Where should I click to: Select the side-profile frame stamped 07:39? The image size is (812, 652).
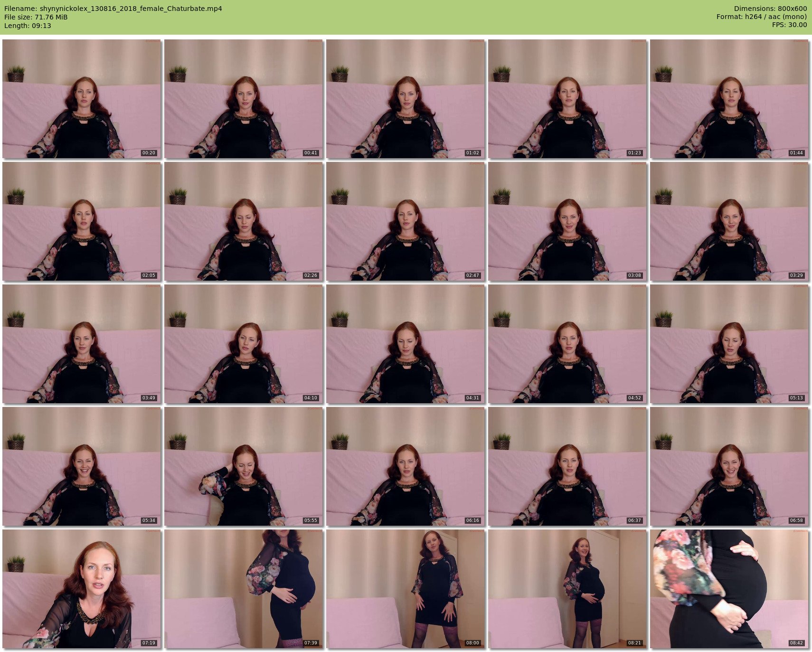coord(244,589)
